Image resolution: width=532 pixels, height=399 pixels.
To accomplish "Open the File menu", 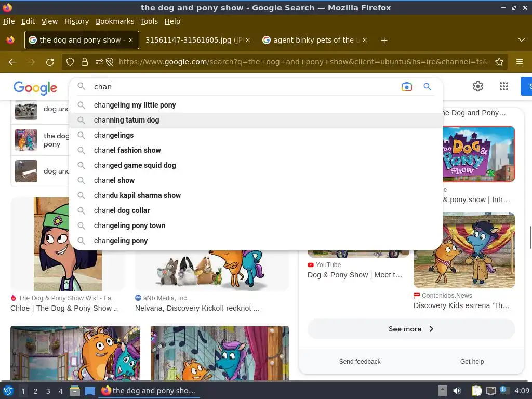I will 9,21.
